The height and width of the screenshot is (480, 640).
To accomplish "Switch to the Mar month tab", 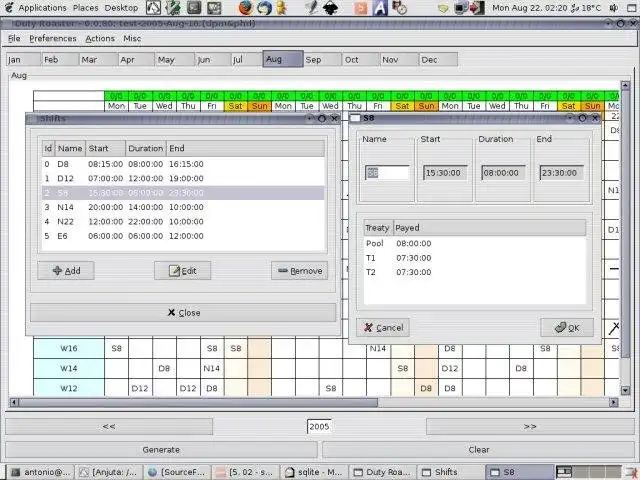I will (x=98, y=60).
